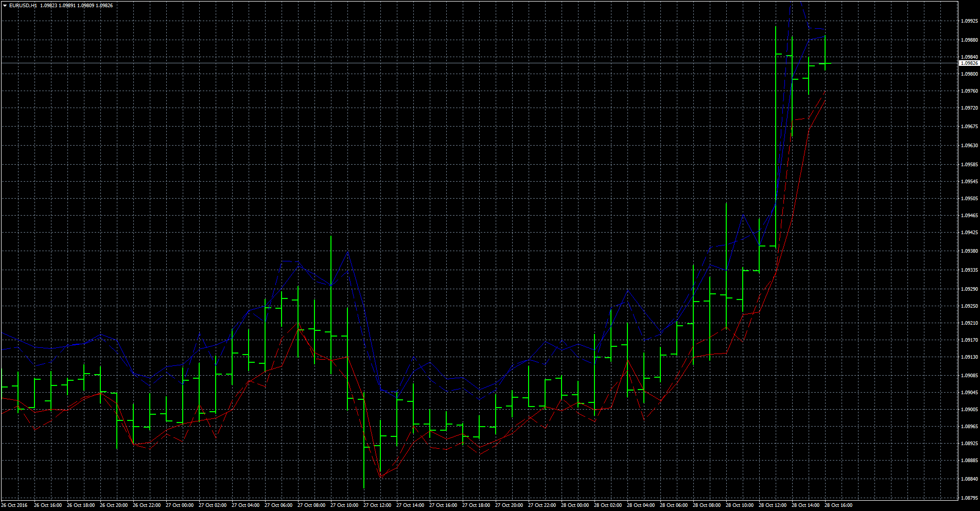Click the 27 Oct 18:00 time label

[x=476, y=505]
